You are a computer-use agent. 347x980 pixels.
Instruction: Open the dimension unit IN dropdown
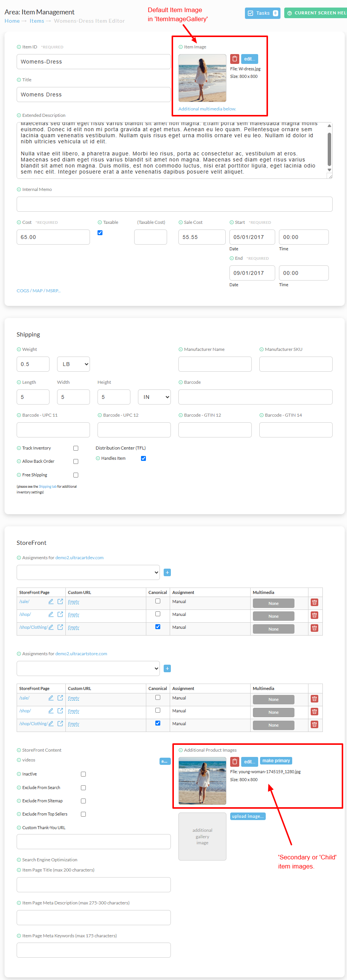pos(154,397)
